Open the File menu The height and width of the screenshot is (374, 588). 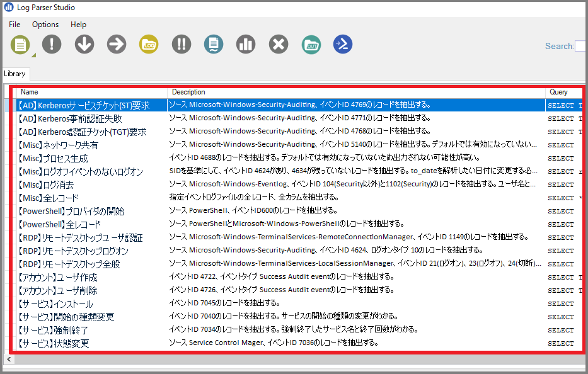tap(14, 25)
